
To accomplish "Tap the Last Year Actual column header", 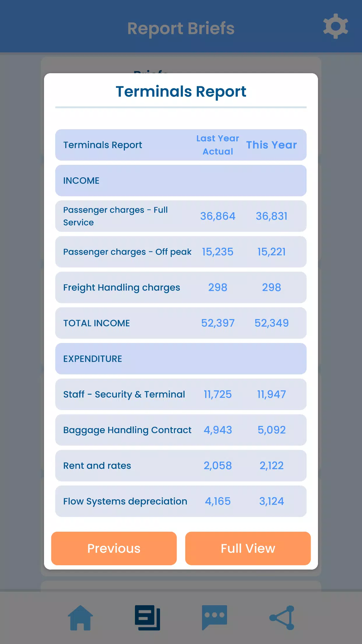I will tap(218, 145).
